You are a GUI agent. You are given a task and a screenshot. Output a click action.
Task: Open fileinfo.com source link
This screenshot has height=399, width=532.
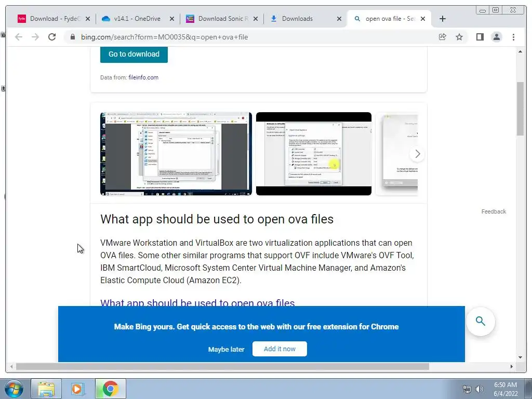[x=143, y=77]
